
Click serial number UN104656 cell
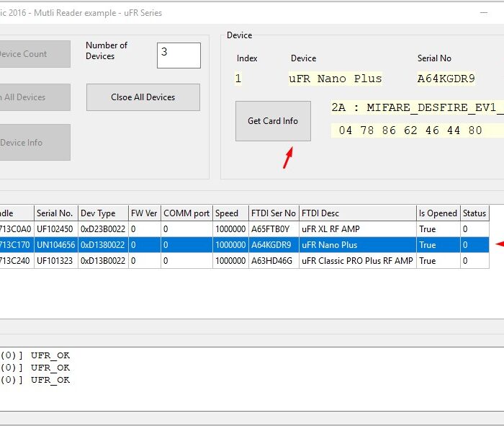click(56, 245)
